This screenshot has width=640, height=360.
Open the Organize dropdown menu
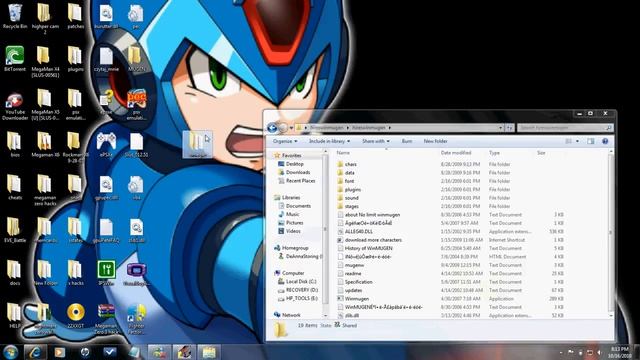285,141
